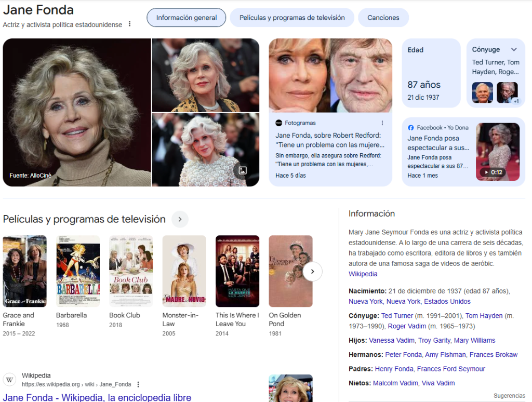Expand the Cónyuge card chevron
This screenshot has height=402, width=532.
(x=514, y=50)
